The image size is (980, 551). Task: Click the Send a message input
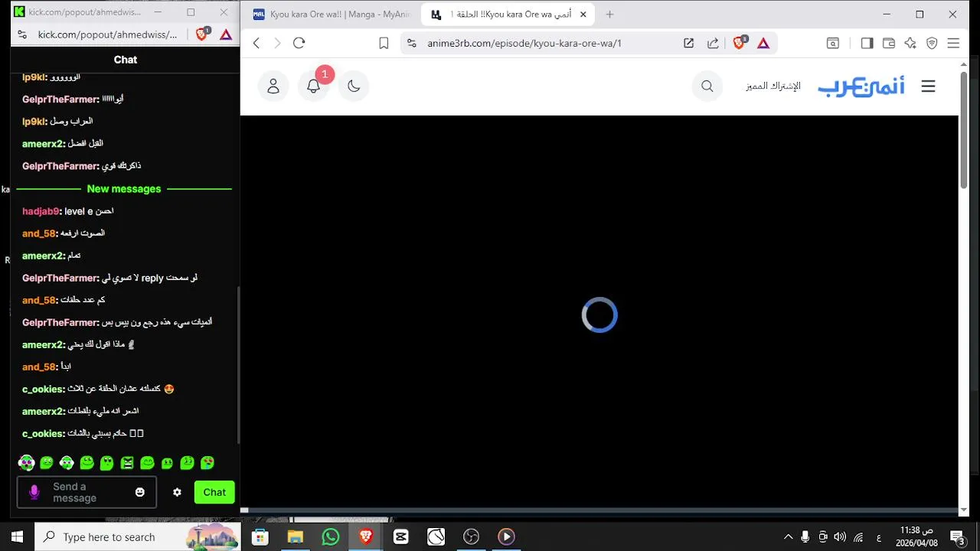pos(87,492)
